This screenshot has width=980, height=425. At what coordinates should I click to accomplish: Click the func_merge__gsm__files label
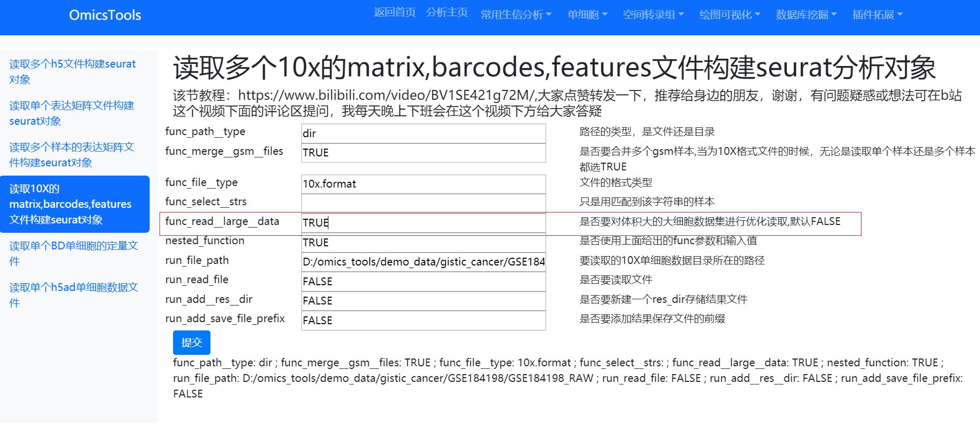click(224, 151)
